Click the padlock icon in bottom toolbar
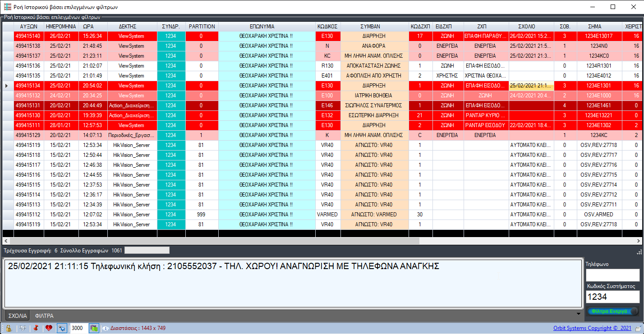 pyautogui.click(x=8, y=328)
